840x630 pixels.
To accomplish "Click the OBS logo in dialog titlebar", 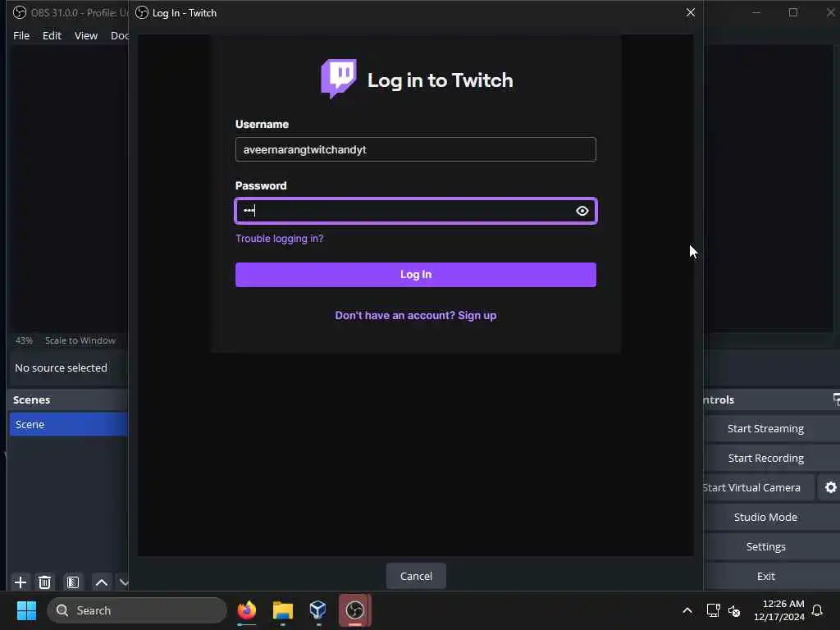I will pyautogui.click(x=142, y=12).
